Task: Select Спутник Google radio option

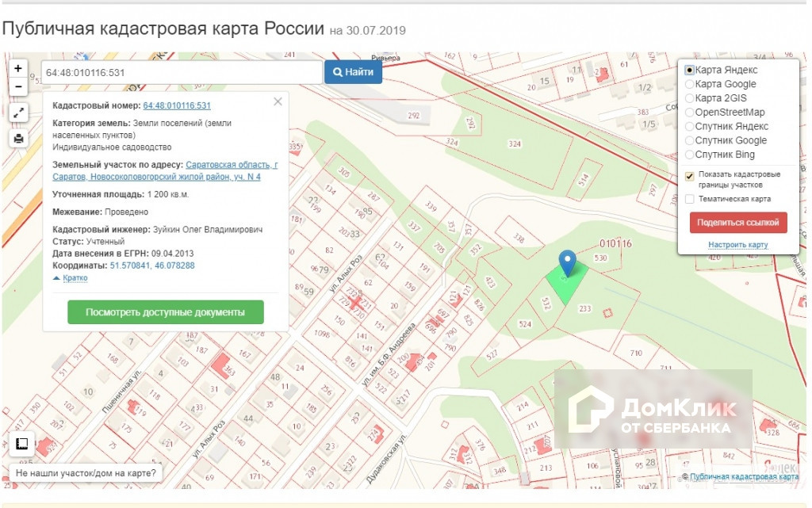Action: pyautogui.click(x=689, y=140)
